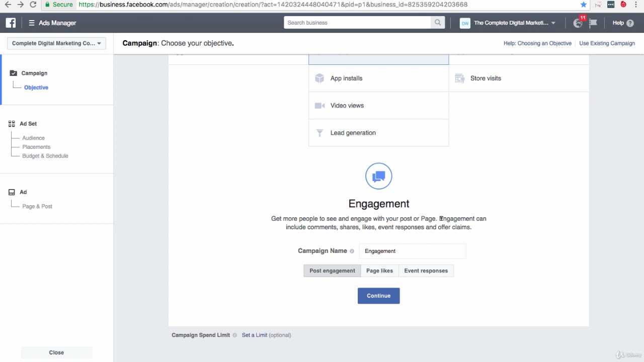Click the mail timer extension icon

[597, 5]
